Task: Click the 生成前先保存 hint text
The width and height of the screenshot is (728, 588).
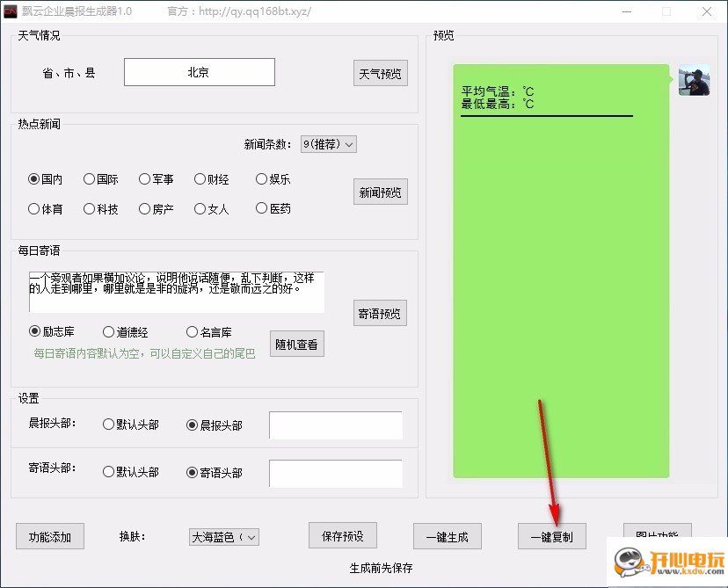Action: [x=381, y=568]
